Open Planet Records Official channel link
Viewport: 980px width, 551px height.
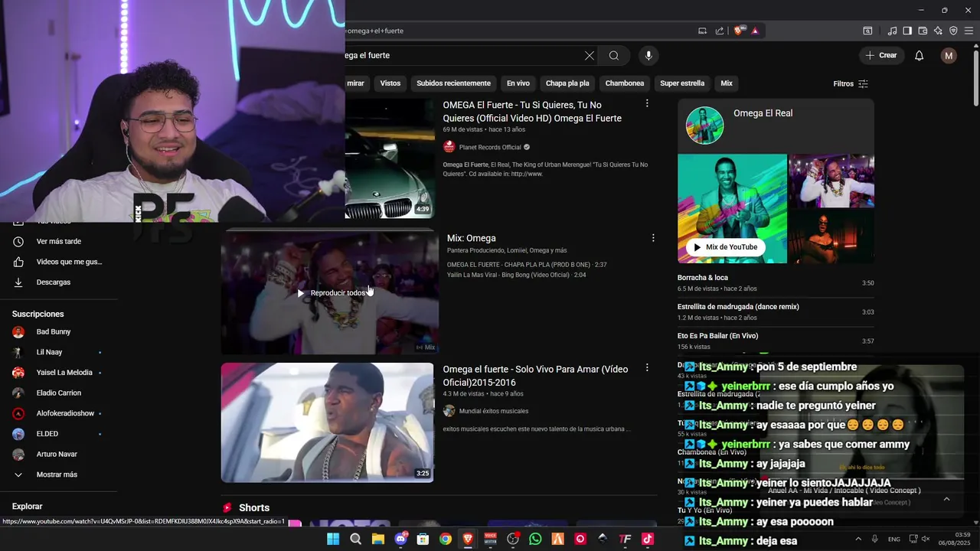pyautogui.click(x=490, y=147)
